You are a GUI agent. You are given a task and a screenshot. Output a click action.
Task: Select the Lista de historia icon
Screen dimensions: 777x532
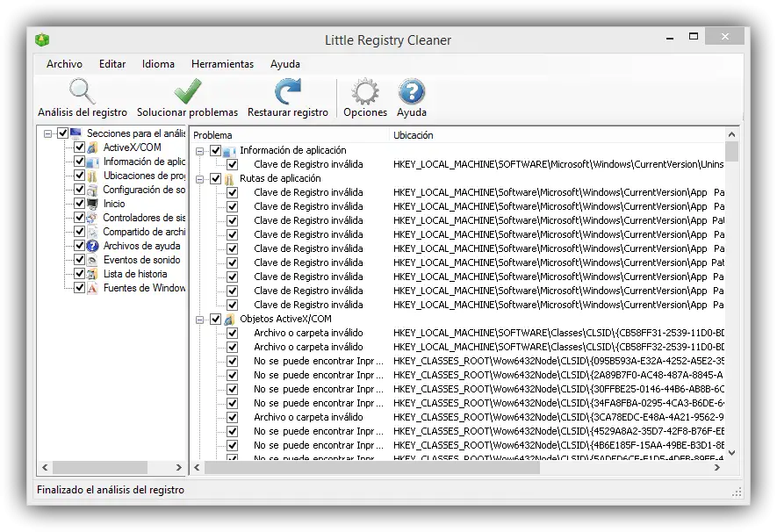pyautogui.click(x=93, y=274)
